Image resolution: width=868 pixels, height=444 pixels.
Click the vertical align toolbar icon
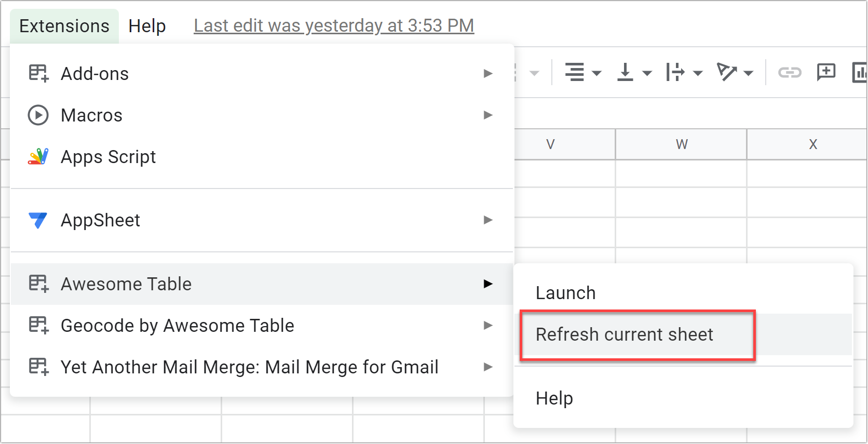coord(625,72)
